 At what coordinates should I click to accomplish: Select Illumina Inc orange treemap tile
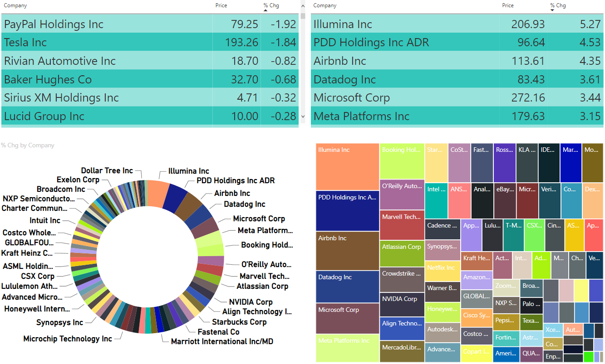tap(348, 167)
